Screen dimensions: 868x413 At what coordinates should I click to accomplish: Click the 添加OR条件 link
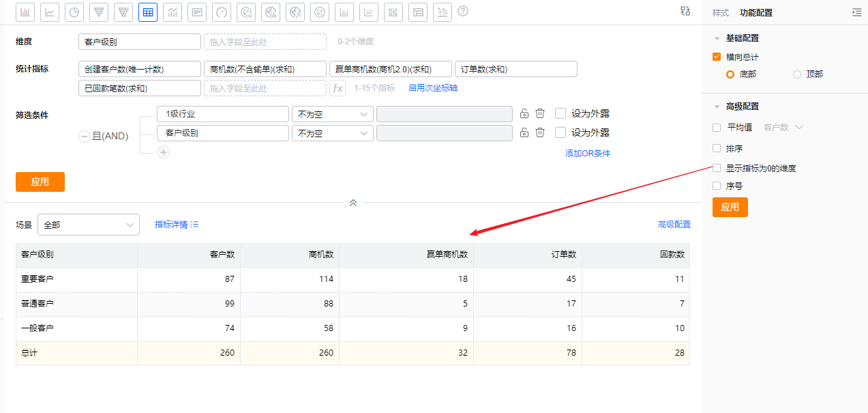pyautogui.click(x=587, y=154)
